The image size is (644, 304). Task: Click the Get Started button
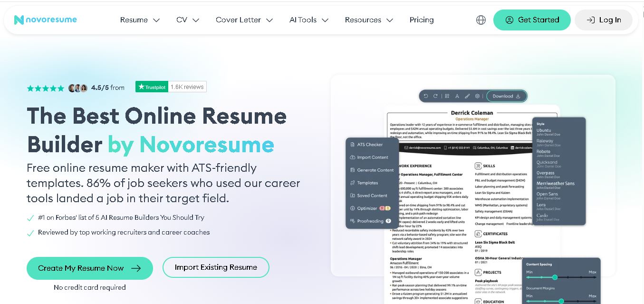coord(532,20)
